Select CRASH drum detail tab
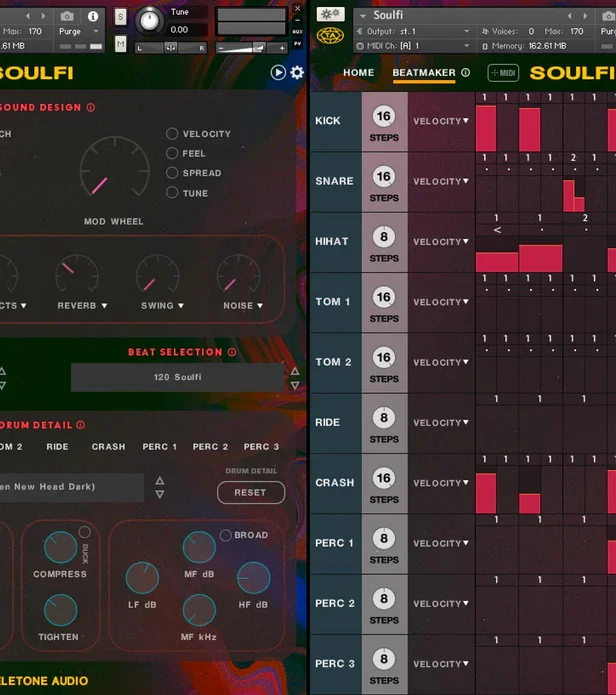Screen dimensions: 616x695 click(x=109, y=446)
